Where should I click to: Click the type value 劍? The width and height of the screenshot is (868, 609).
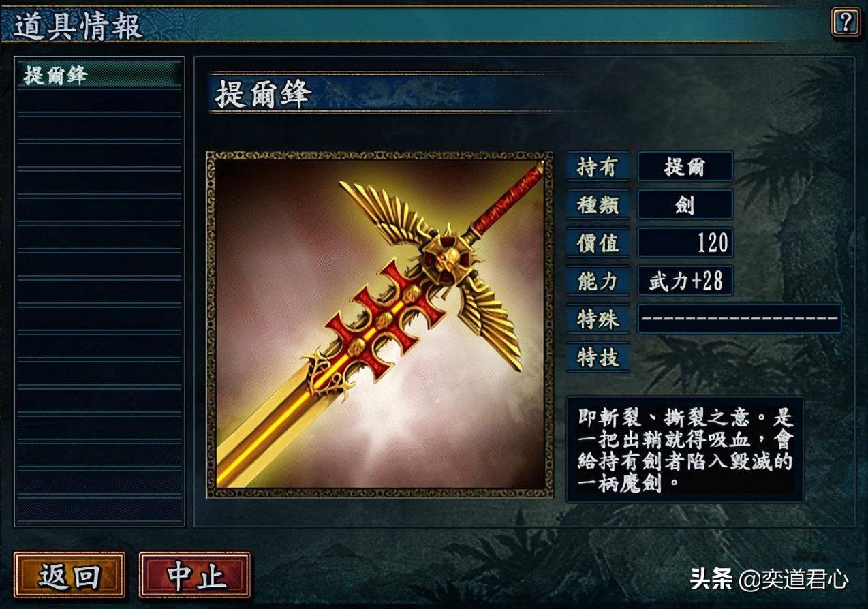[685, 204]
